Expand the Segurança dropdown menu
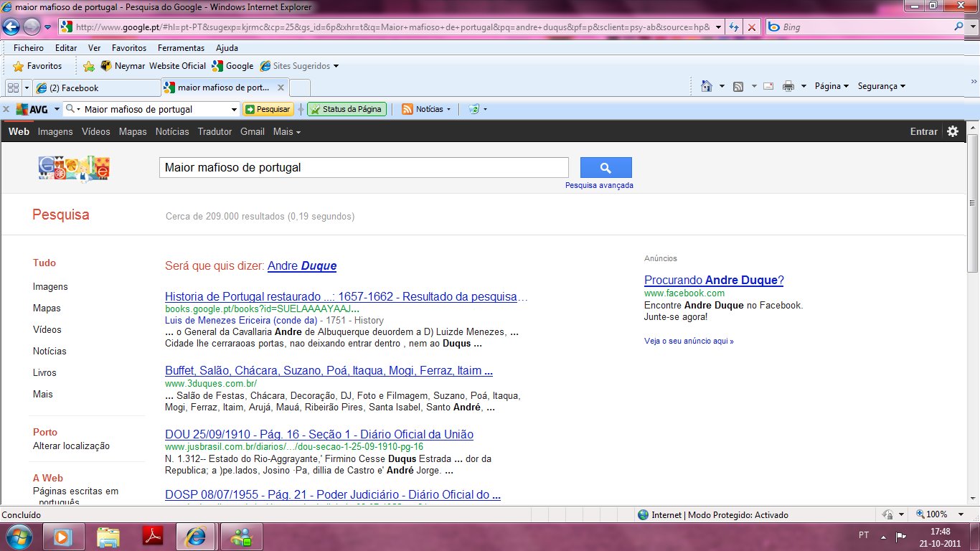This screenshot has width=980, height=551. point(882,86)
